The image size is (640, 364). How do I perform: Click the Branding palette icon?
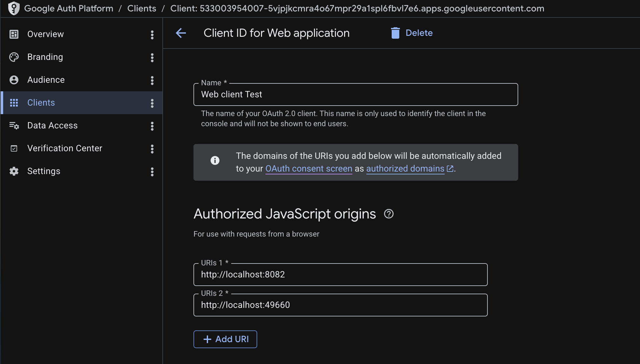click(x=14, y=57)
